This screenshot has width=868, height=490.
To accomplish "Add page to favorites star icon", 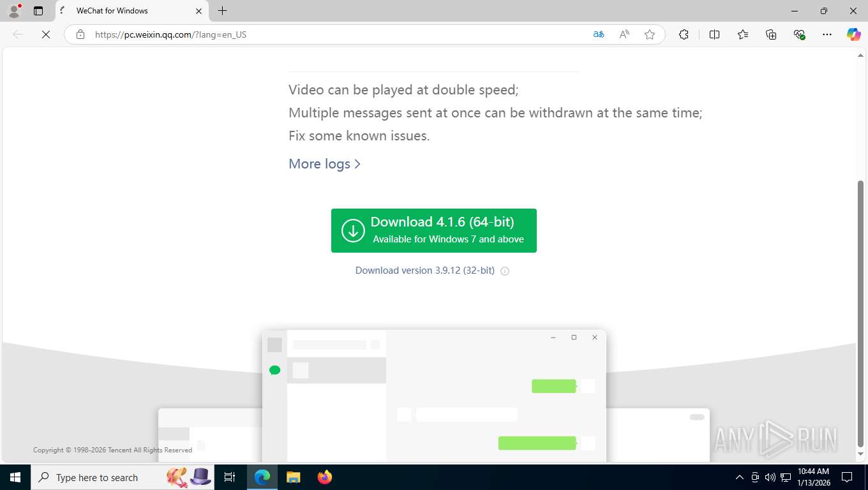I will click(650, 34).
